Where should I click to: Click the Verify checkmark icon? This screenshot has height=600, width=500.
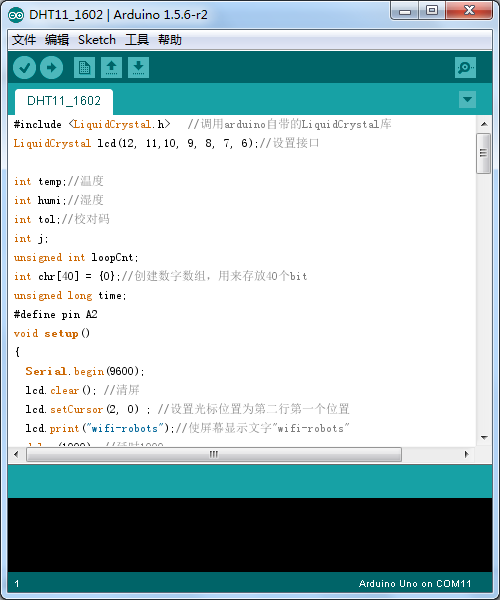point(24,68)
